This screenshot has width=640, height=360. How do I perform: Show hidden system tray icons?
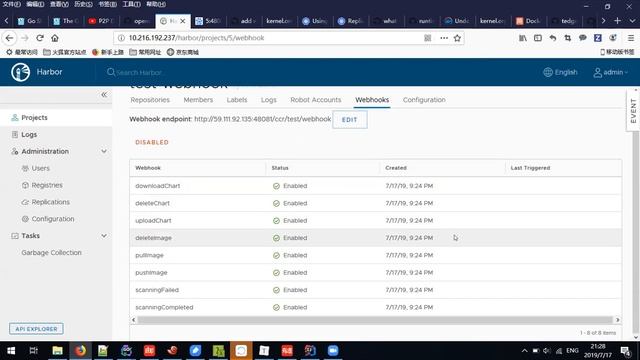[524, 351]
